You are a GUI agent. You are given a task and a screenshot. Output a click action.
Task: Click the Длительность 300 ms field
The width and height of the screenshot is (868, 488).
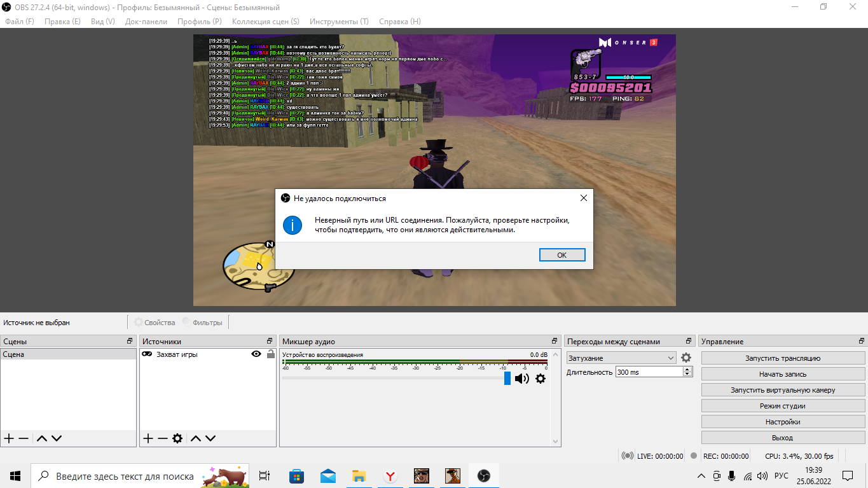pos(649,372)
